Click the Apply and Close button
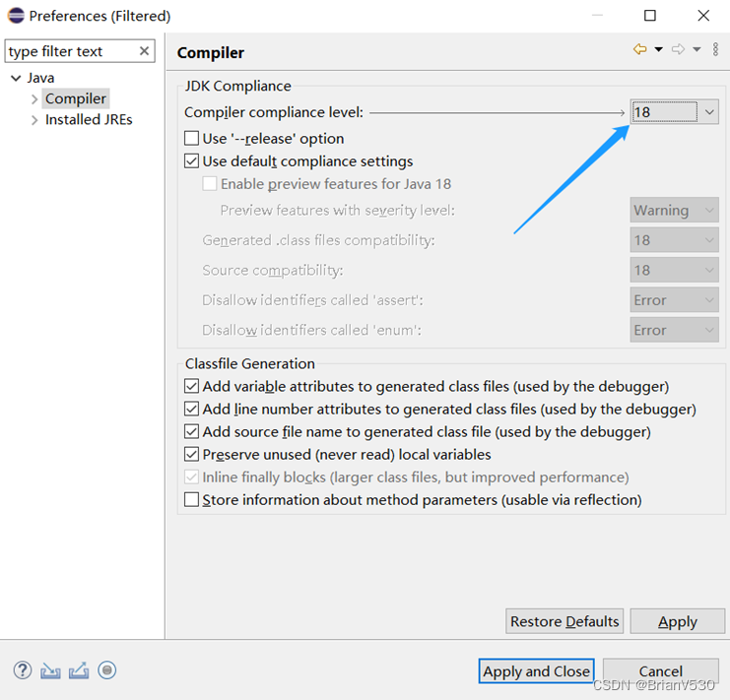 coord(536,670)
